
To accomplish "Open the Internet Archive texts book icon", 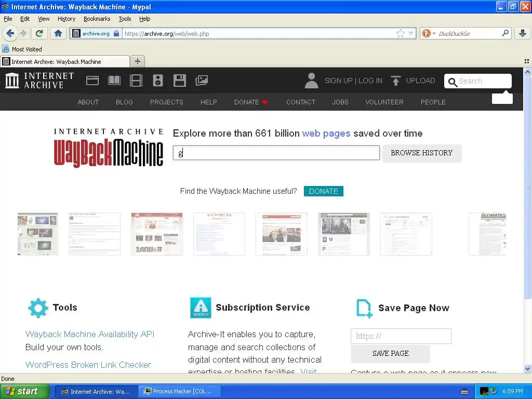I will [x=114, y=81].
